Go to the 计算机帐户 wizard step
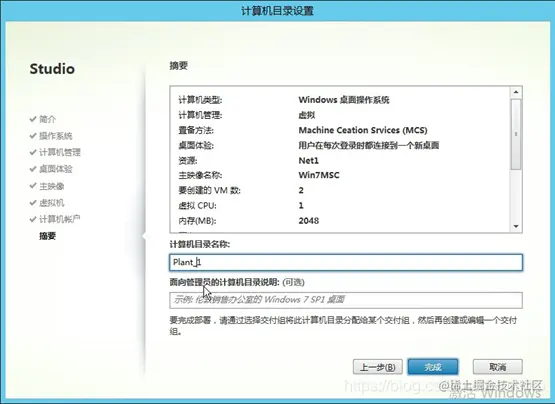Screen dimensions: 555x404 coord(59,219)
